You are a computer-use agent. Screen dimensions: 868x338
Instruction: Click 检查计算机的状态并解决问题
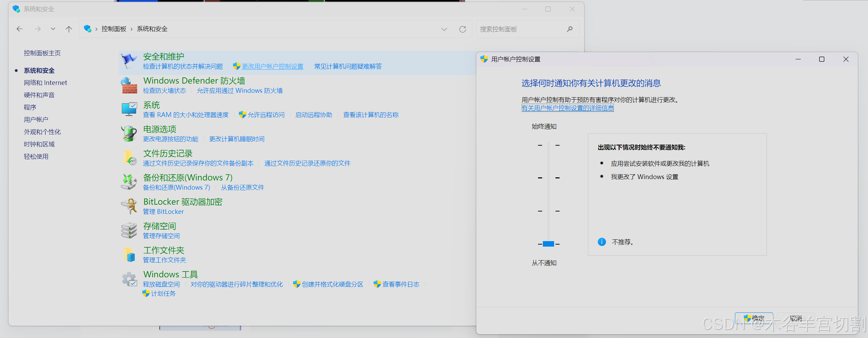tap(183, 66)
